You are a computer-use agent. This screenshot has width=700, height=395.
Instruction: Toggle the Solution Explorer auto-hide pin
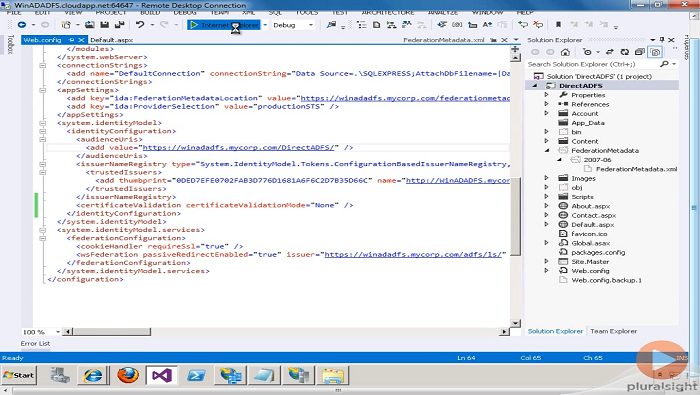[x=662, y=40]
